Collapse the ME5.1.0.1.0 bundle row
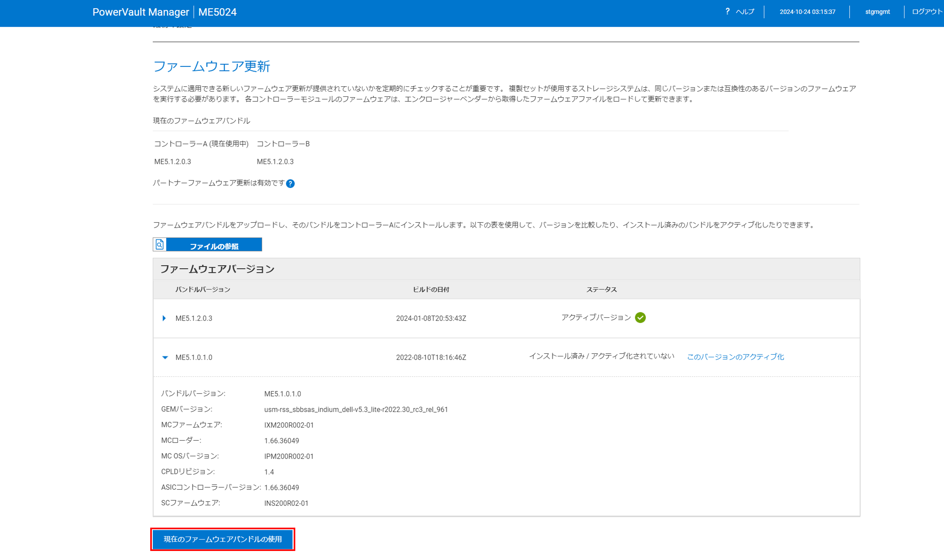The height and width of the screenshot is (560, 944). (165, 357)
